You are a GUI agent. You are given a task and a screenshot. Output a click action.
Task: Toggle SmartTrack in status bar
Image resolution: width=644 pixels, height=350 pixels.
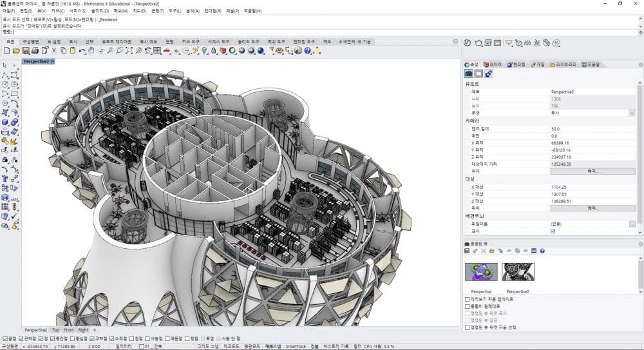pyautogui.click(x=296, y=346)
